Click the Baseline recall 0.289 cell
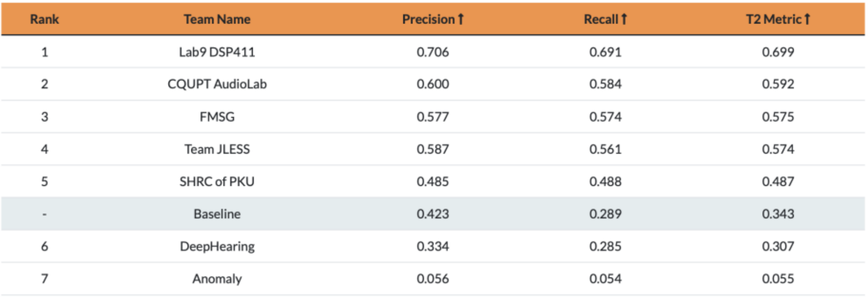 [x=606, y=214]
